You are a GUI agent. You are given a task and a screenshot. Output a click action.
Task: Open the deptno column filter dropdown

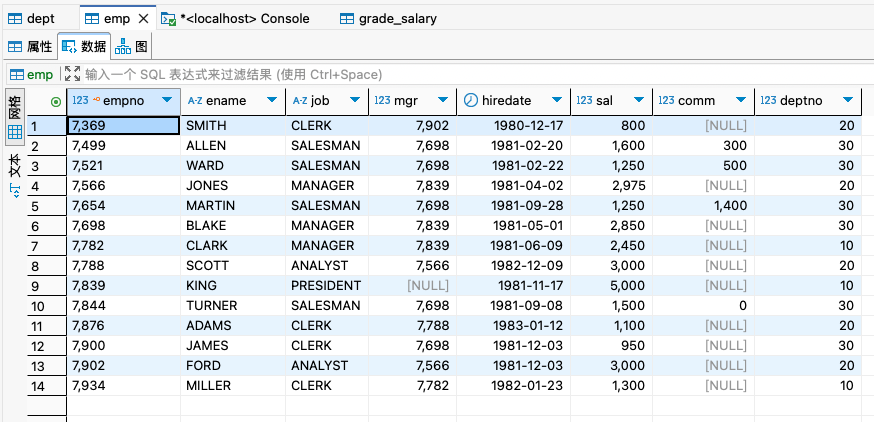tap(848, 100)
